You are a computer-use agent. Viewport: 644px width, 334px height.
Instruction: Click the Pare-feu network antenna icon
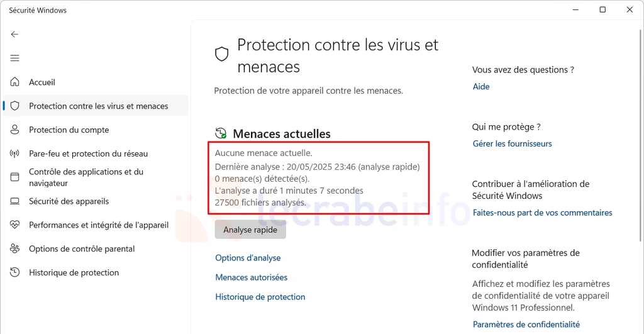point(15,153)
